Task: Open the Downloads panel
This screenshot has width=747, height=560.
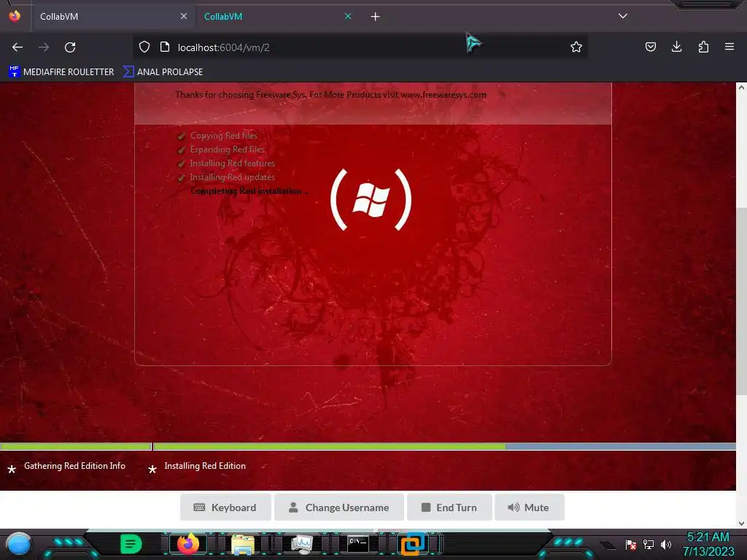Action: click(676, 47)
